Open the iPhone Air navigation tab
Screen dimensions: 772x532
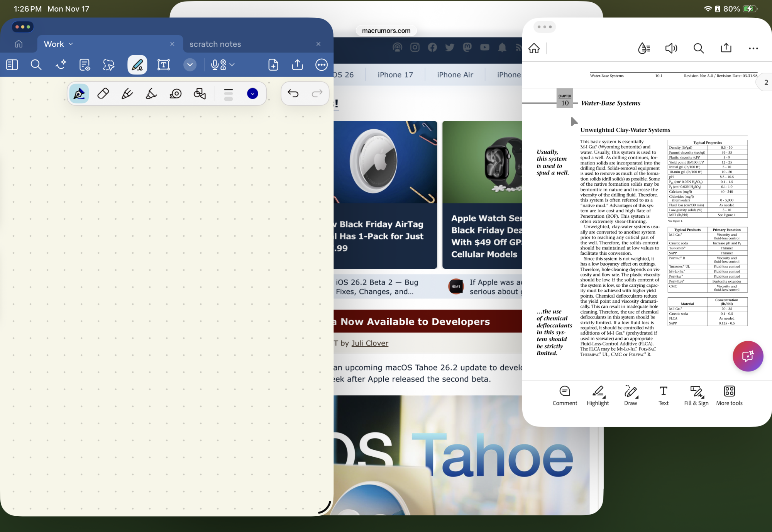455,75
